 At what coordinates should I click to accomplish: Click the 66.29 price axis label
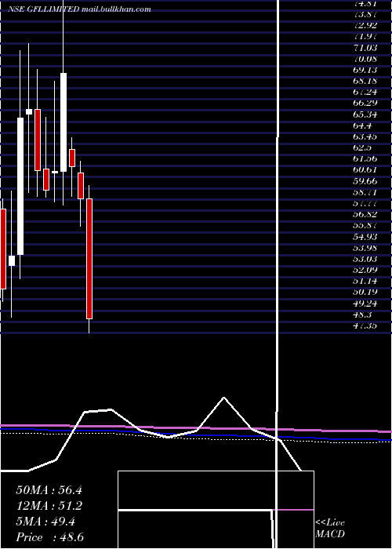[365, 103]
